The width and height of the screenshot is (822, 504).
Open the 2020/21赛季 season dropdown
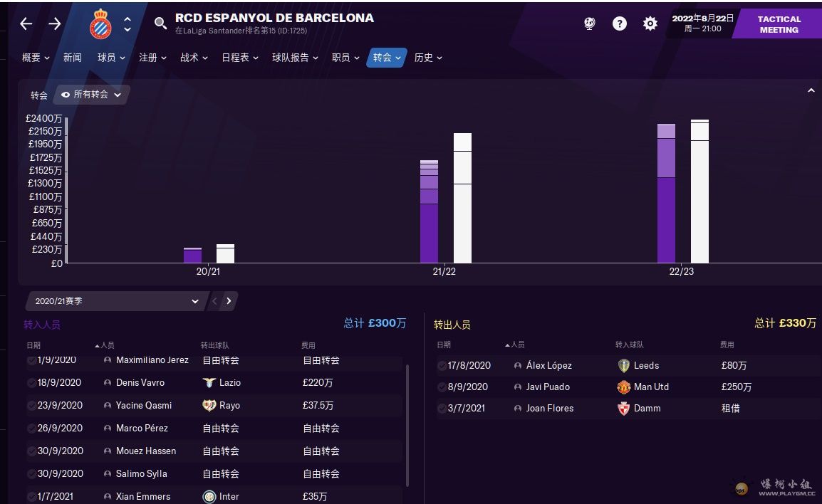(x=116, y=300)
